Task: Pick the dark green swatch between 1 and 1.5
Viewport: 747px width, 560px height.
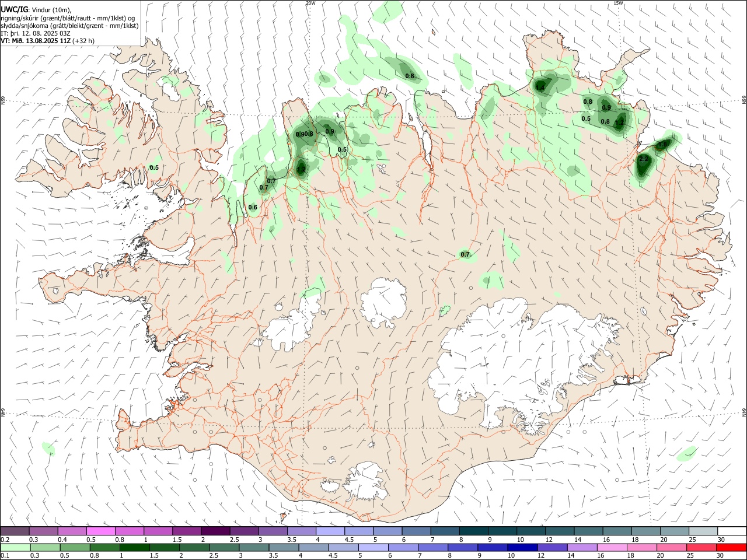Action: [135, 547]
